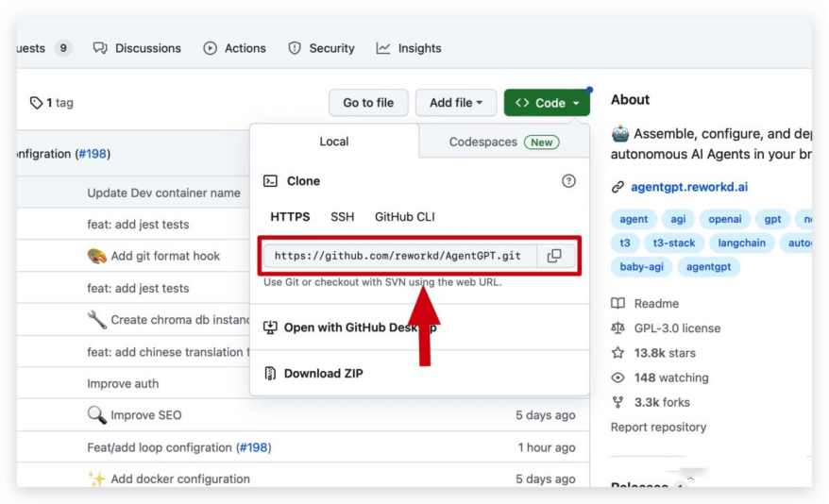829x504 pixels.
Task: Click the tag icon beside 1 tag
Action: [36, 103]
